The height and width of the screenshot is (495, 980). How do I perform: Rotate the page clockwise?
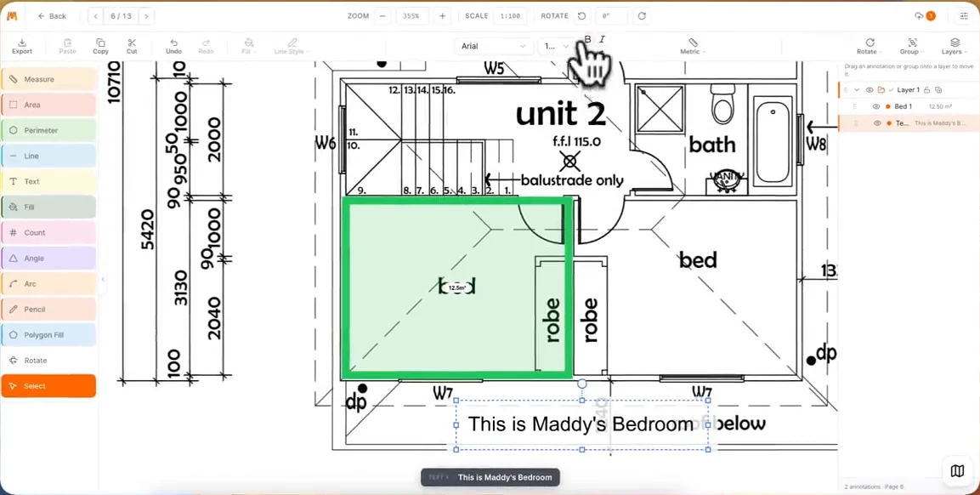642,16
